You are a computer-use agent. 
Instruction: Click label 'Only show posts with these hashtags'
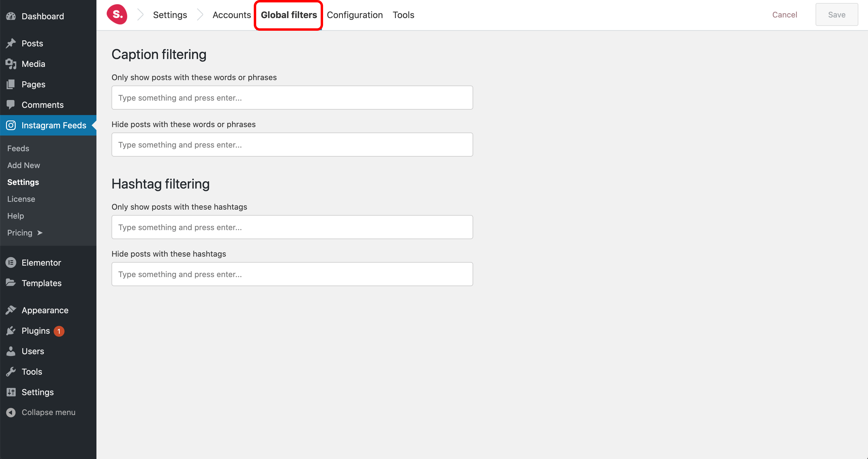pyautogui.click(x=179, y=207)
